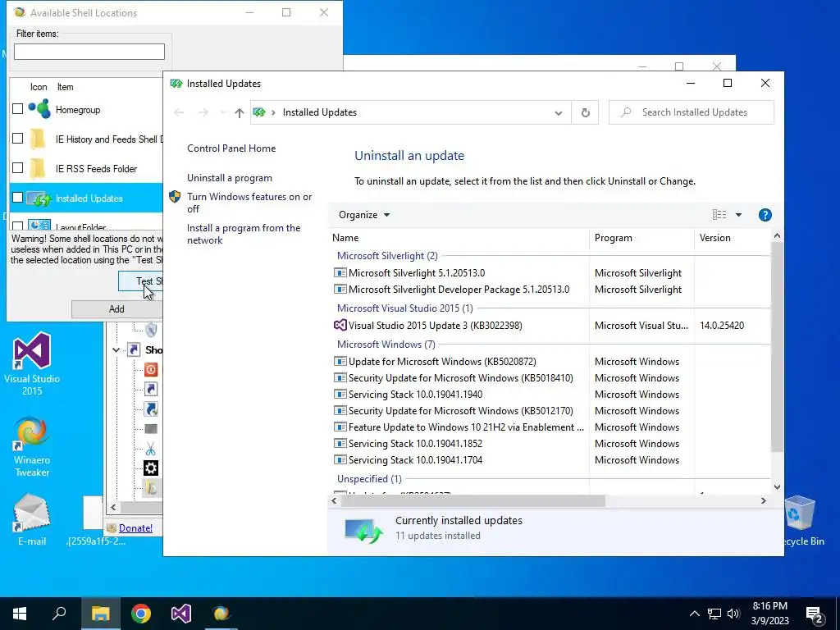
Task: Open the Donate! link
Action: tap(135, 527)
